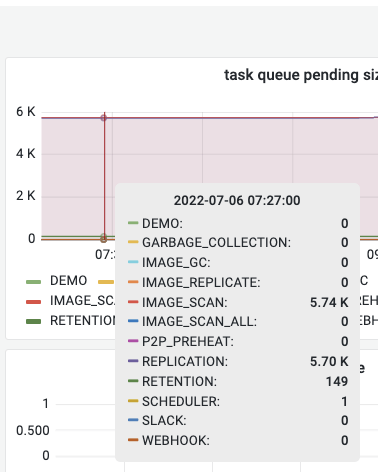Toggle the RETENTION legend entry
378x472 pixels.
(82, 321)
